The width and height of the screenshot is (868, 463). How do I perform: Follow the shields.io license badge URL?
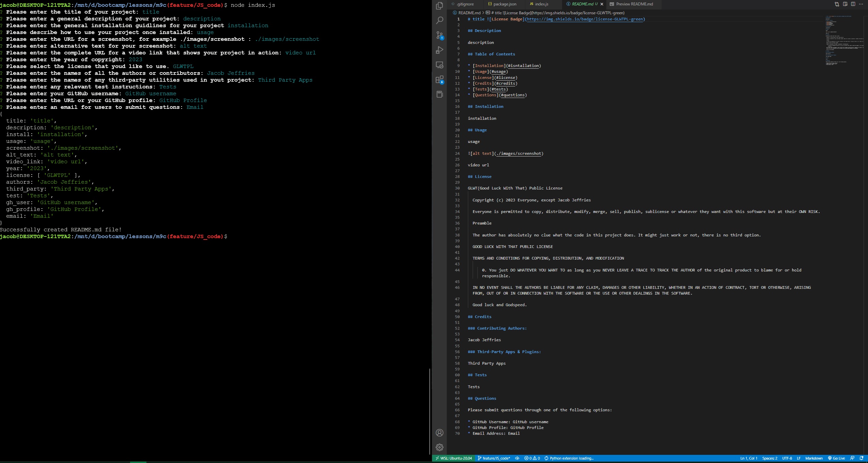tap(585, 19)
